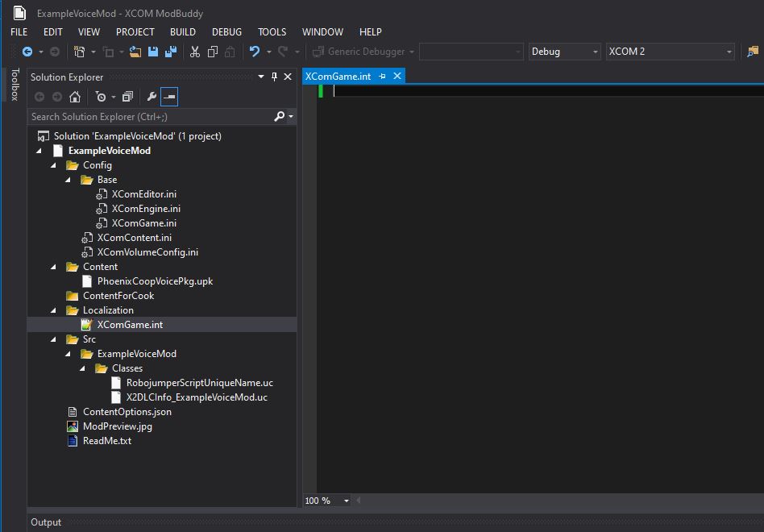
Task: Click the Undo arrow icon
Action: coord(254,52)
